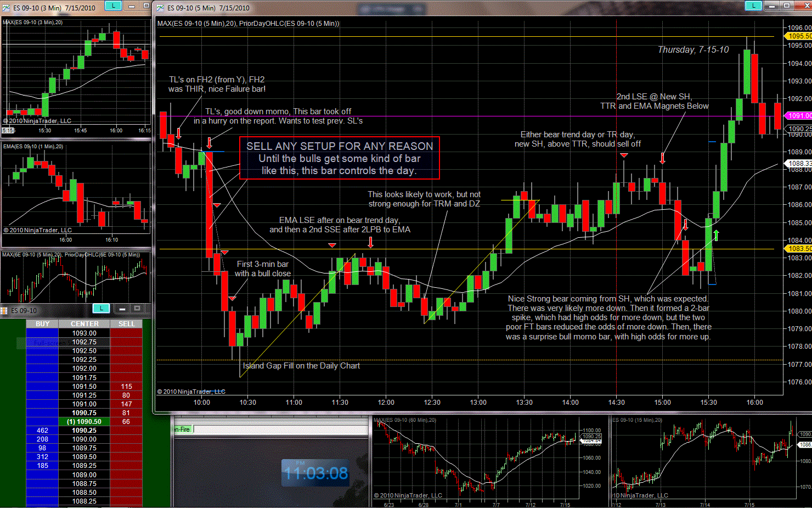Toggle the L link button on the DOM window
812x508 pixels.
(x=101, y=308)
